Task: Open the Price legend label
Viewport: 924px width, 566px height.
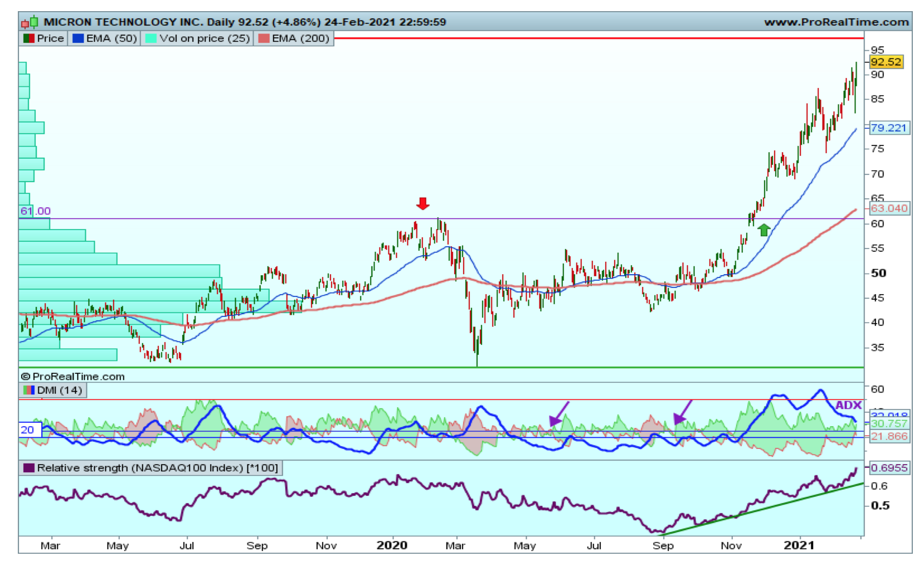Action: pos(51,38)
